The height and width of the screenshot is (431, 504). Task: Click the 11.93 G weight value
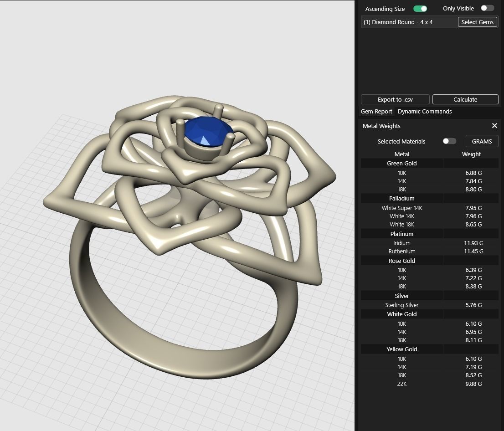click(x=473, y=243)
